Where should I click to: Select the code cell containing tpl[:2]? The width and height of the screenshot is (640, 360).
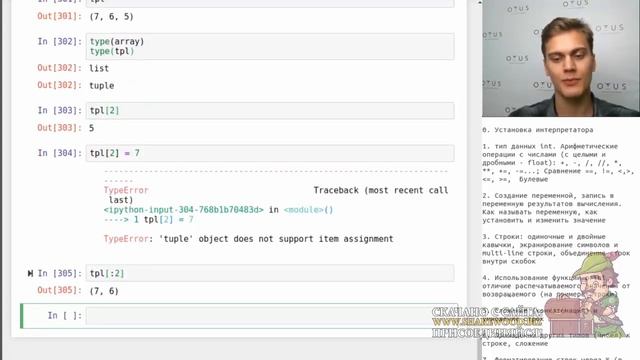[270, 273]
